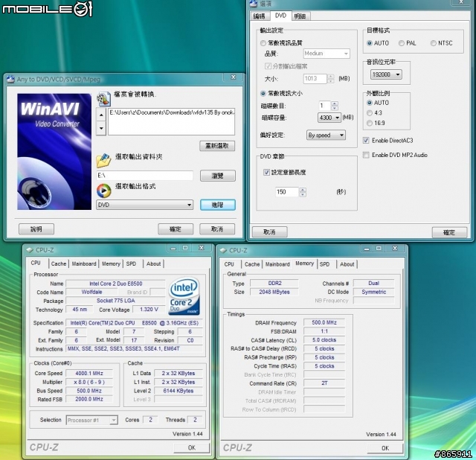Open About tab in left CPU-Z window

coord(154,263)
